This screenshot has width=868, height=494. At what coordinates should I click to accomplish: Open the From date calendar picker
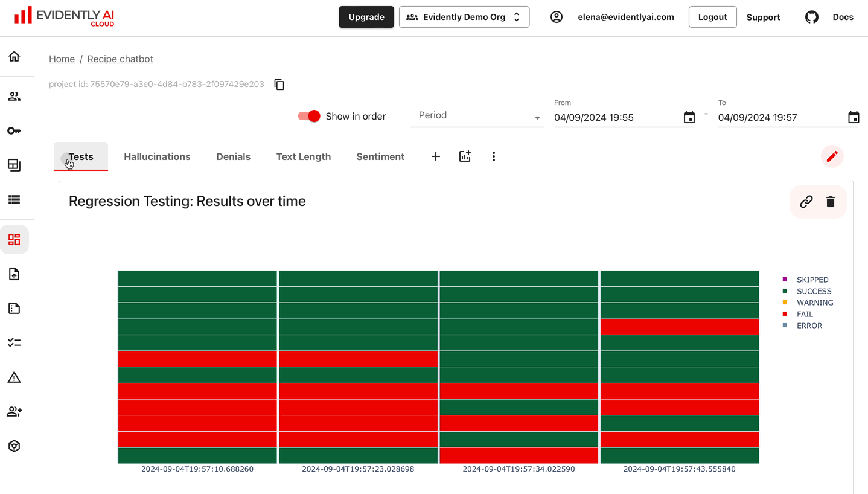click(x=689, y=117)
